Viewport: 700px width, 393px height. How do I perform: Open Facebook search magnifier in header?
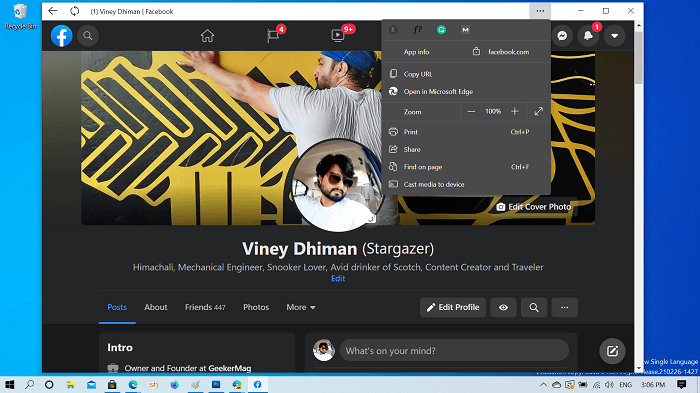(x=88, y=36)
